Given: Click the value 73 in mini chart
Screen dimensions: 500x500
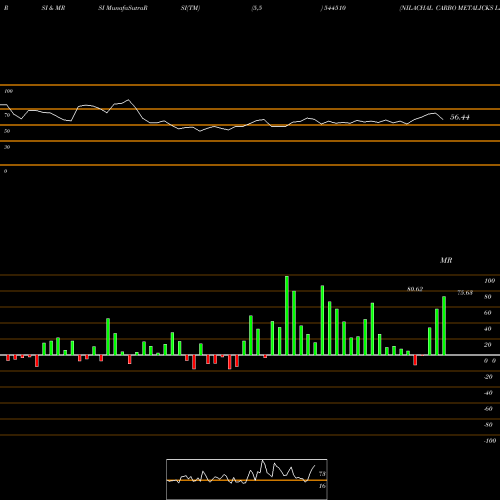Looking at the screenshot, I should (322, 474).
